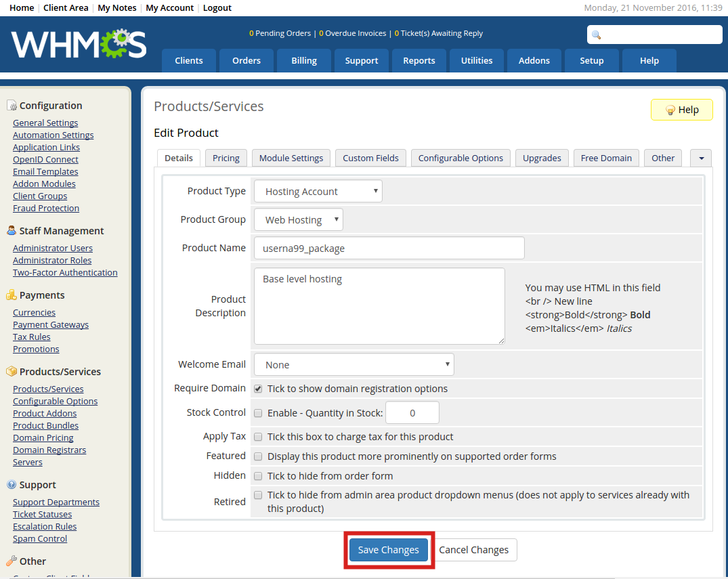Screen dimensions: 728x579
Task: Click the Other wrench icon
Action: pyautogui.click(x=12, y=561)
